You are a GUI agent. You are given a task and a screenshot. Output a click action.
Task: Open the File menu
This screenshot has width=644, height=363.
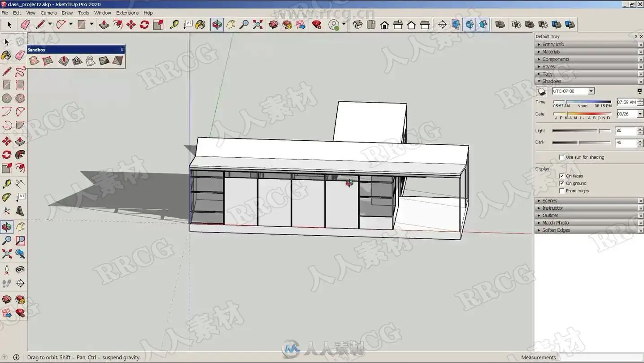4,13
